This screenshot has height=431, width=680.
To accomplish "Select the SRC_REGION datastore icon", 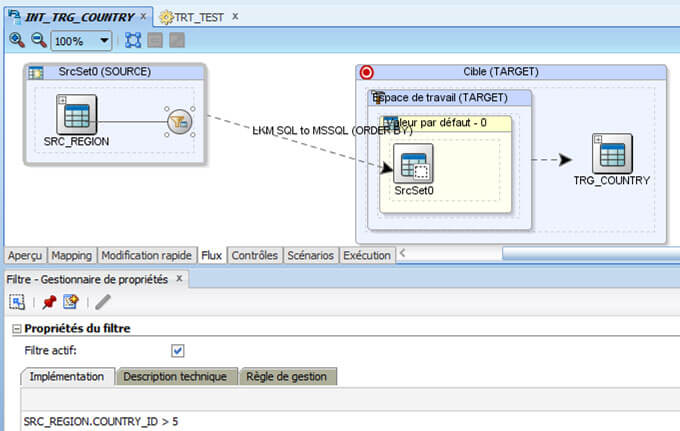I will point(77,114).
